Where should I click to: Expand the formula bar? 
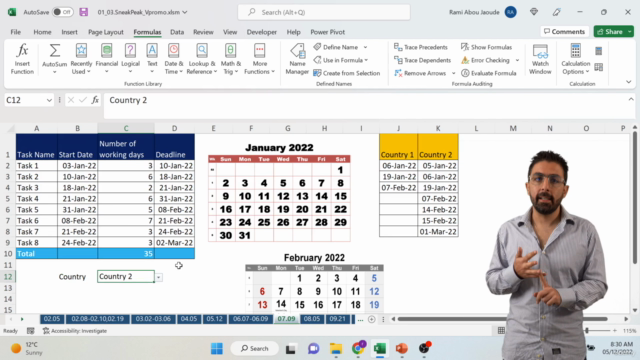click(631, 99)
